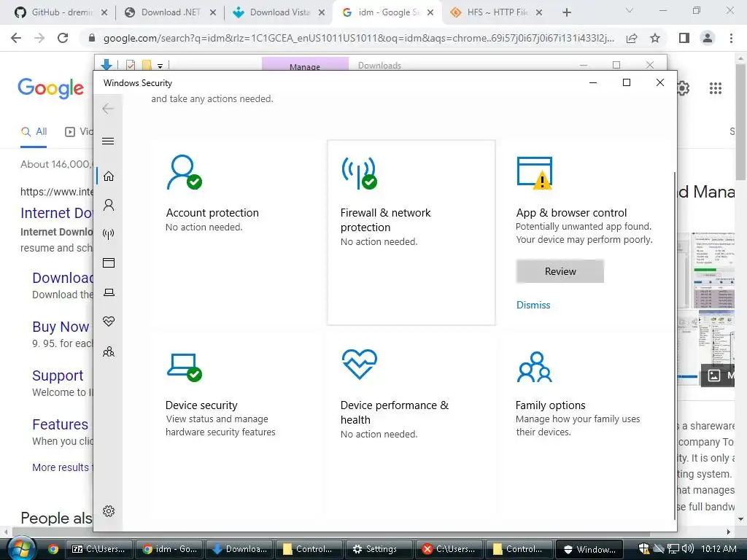
Task: Open a new Chrome tab
Action: [566, 12]
